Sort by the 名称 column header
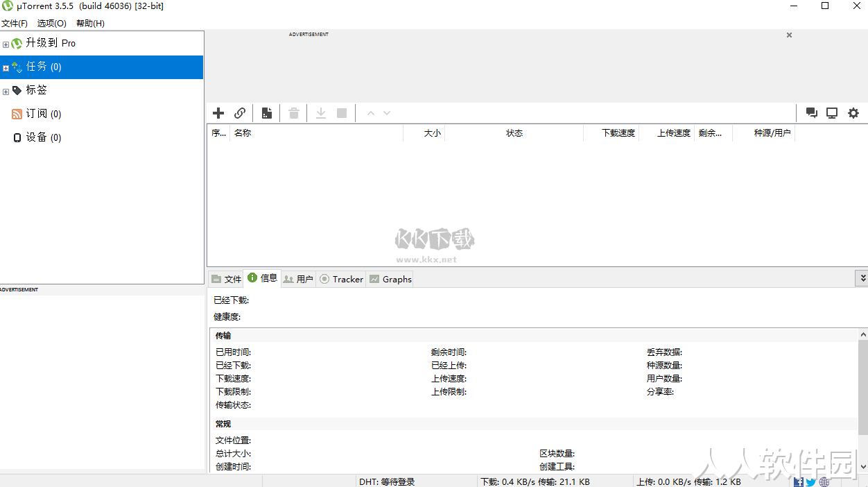Image resolution: width=868 pixels, height=487 pixels. tap(316, 133)
